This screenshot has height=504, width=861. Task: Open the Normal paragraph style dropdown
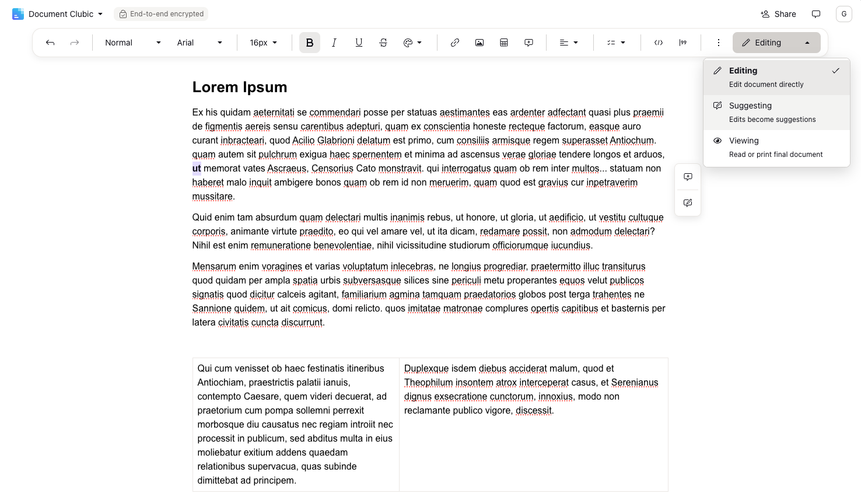[132, 43]
